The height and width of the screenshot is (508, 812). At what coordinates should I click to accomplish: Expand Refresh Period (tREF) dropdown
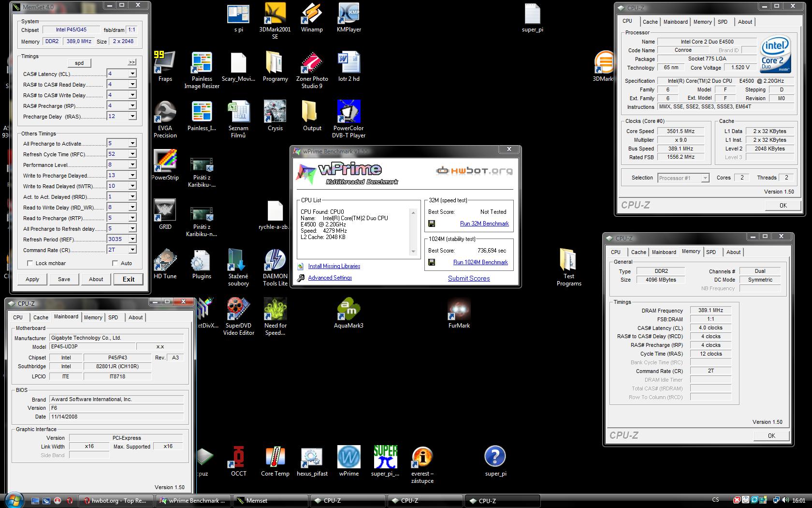132,239
